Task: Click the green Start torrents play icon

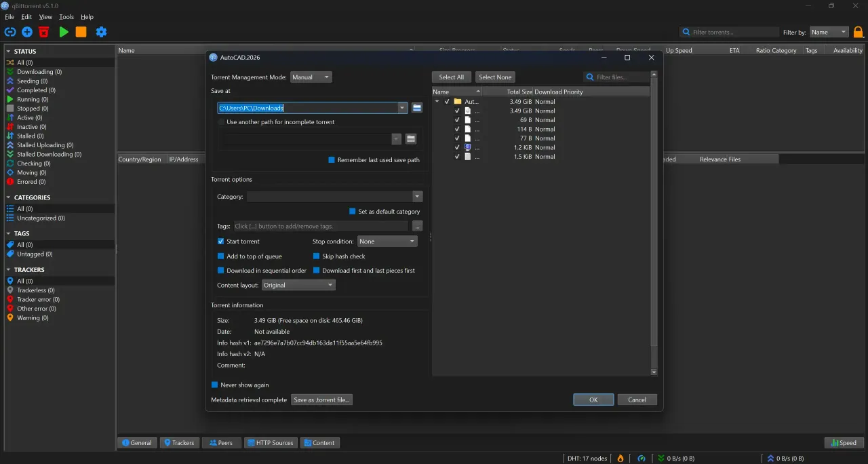Action: (x=64, y=32)
